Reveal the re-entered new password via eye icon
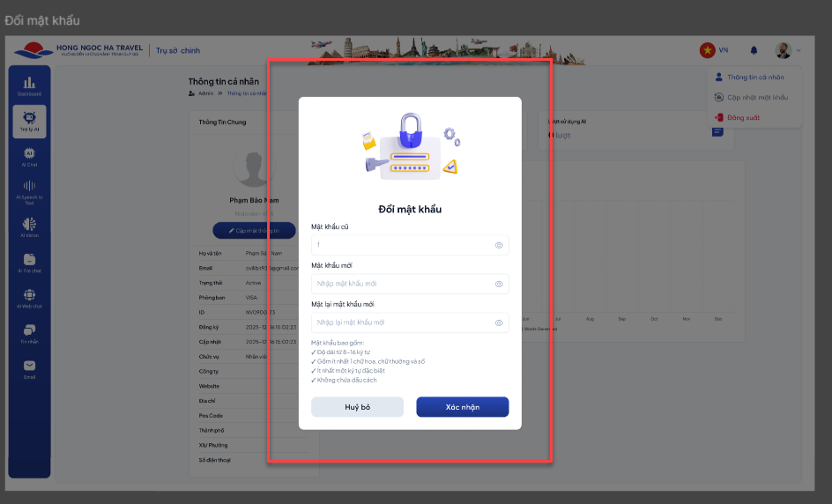This screenshot has width=832, height=504. tap(499, 322)
